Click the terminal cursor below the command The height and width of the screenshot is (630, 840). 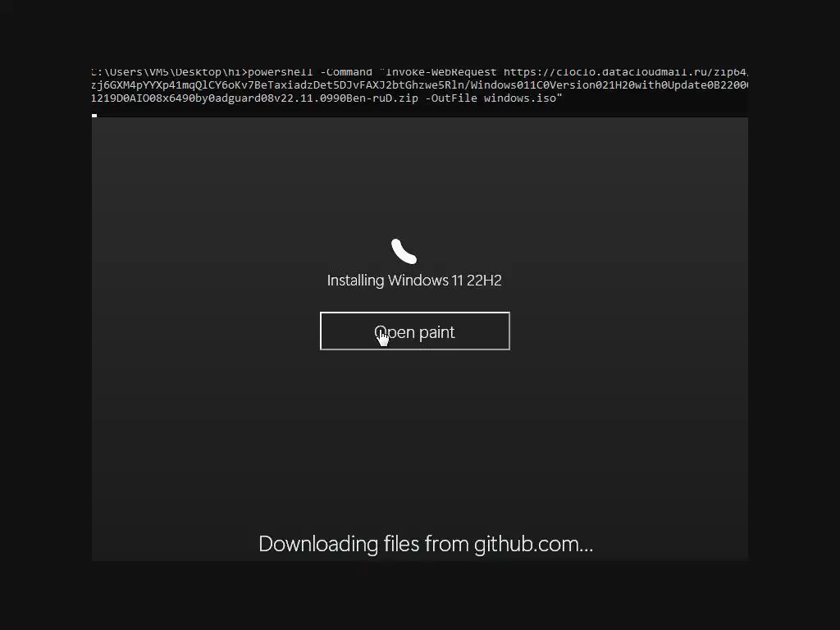click(94, 115)
